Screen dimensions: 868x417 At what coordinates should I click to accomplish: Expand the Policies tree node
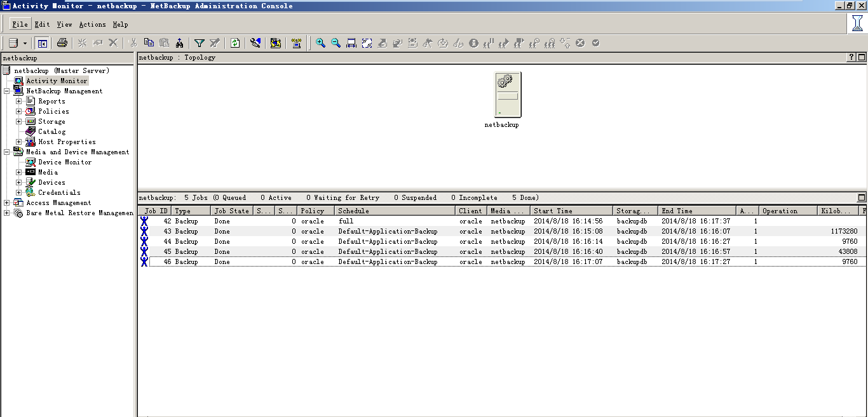19,111
